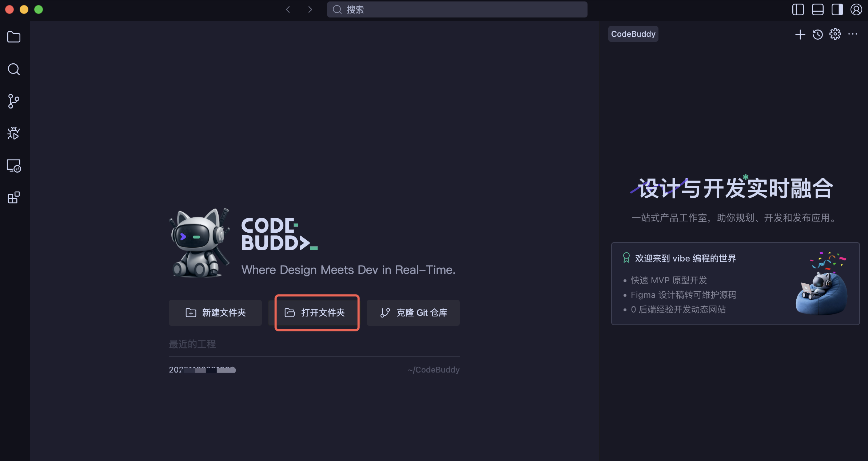Open CodeBuddy chat history clock icon
The image size is (868, 461).
817,35
